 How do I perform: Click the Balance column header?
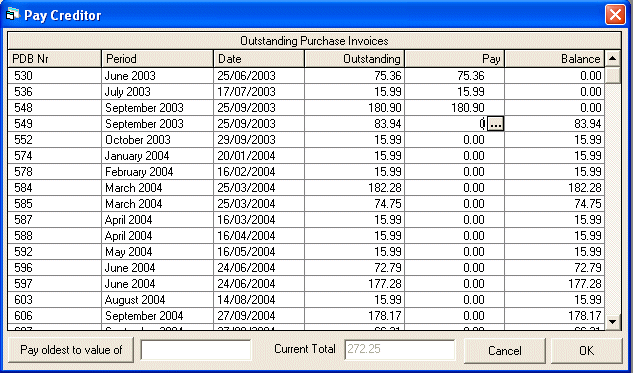(555, 59)
